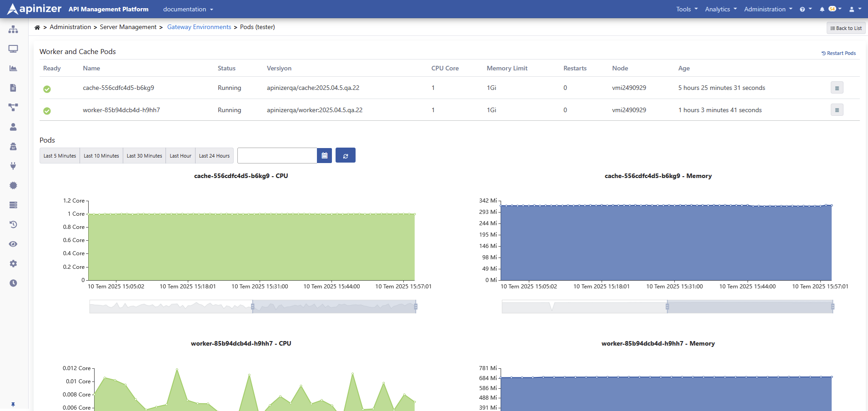Click the clock icon in sidebar

tap(13, 283)
